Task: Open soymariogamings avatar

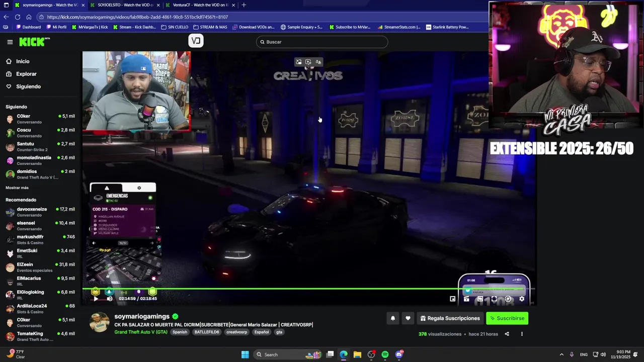Action: (100, 323)
